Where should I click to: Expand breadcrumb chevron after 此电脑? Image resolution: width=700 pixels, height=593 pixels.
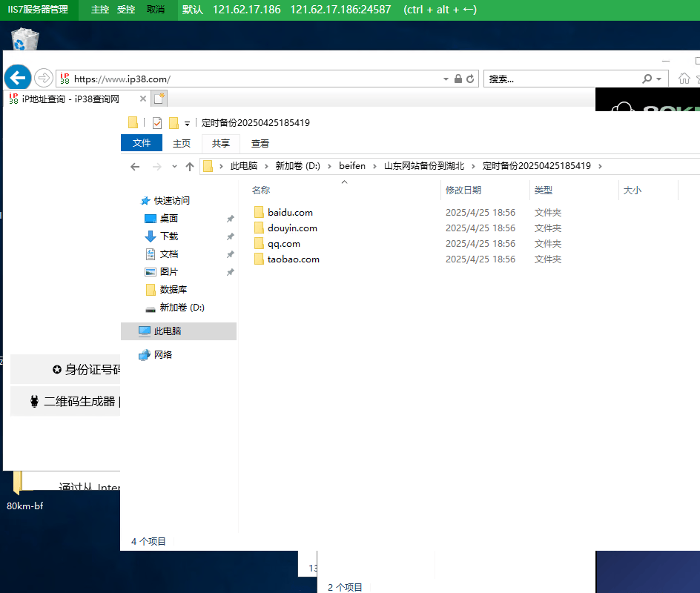point(266,167)
